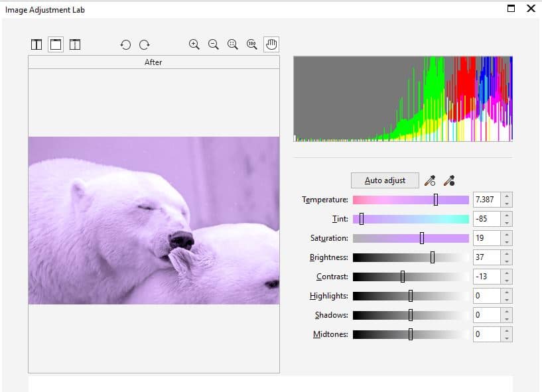
Task: Click the Brightness value field 37
Action: click(487, 257)
